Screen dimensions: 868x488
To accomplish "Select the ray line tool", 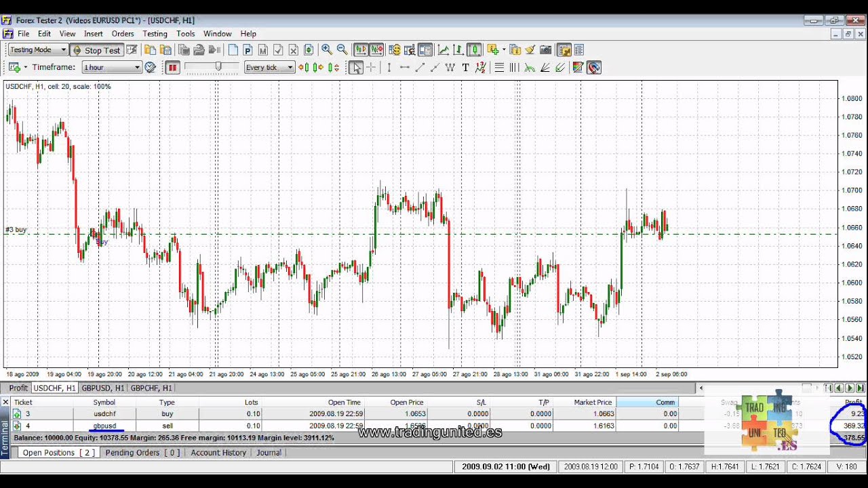I will (435, 68).
